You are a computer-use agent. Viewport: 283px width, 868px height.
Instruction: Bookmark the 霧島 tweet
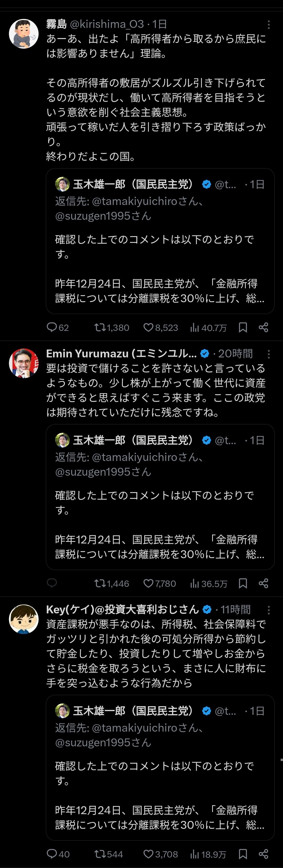243,327
